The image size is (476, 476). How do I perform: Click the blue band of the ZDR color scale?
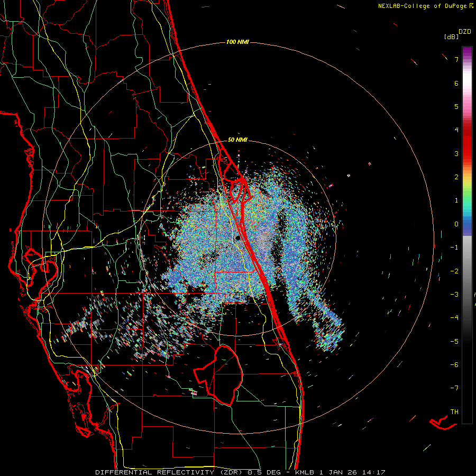click(x=467, y=226)
